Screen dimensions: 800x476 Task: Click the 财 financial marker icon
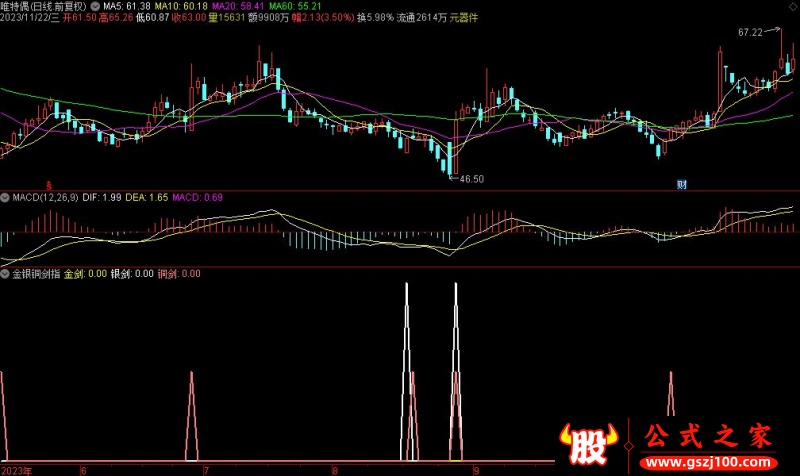[x=682, y=185]
